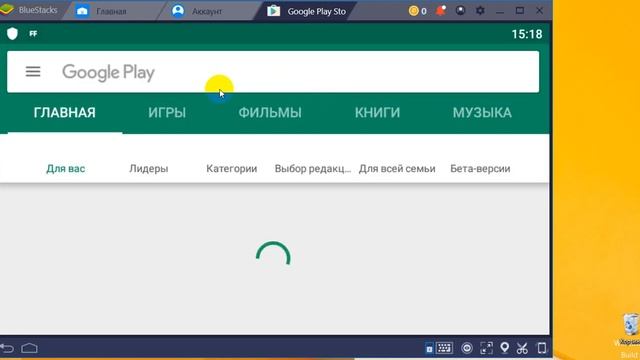Click the BlueStacks logo
The image size is (640, 360).
pos(7,10)
